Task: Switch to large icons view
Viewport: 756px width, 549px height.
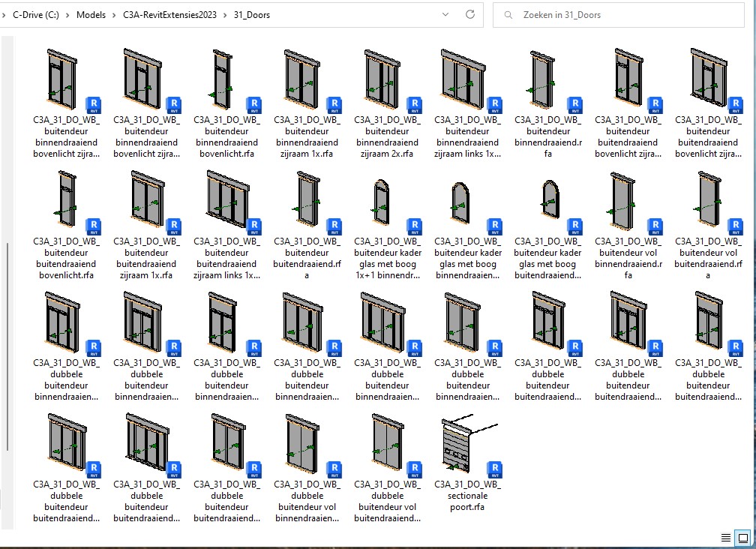Action: pos(742,538)
